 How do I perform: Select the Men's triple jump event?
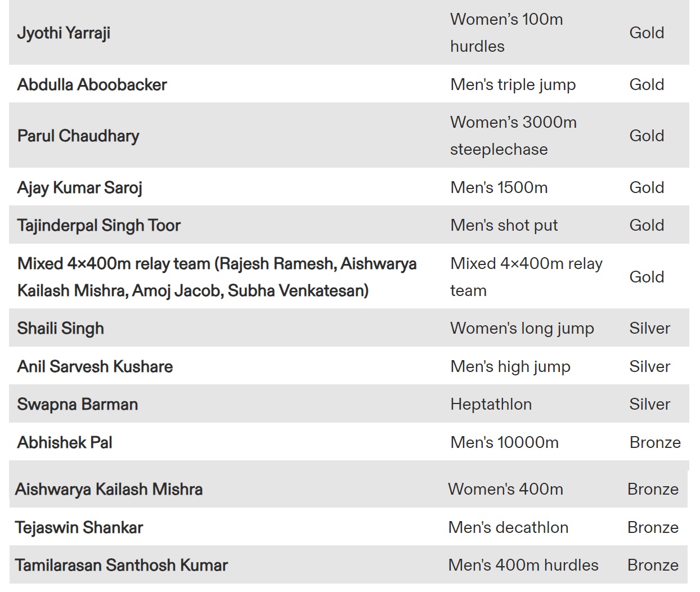[513, 84]
